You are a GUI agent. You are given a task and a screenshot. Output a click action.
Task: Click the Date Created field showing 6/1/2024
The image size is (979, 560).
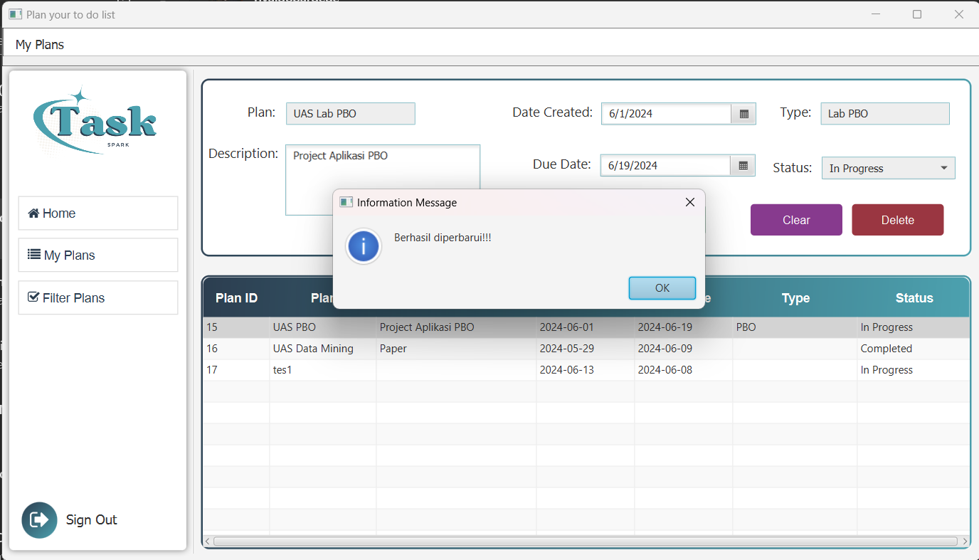(x=666, y=114)
